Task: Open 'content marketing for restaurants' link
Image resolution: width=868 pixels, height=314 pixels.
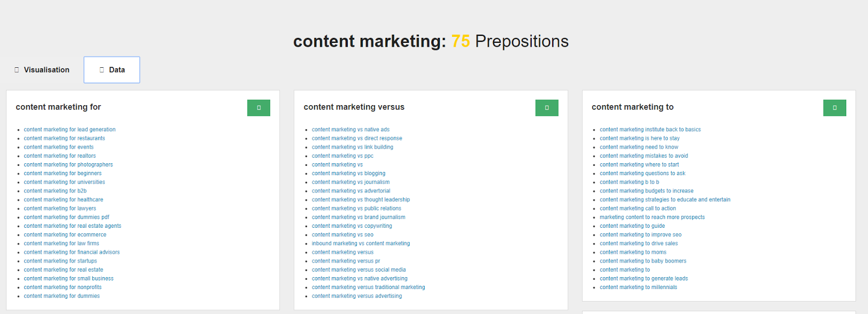Action: 65,138
